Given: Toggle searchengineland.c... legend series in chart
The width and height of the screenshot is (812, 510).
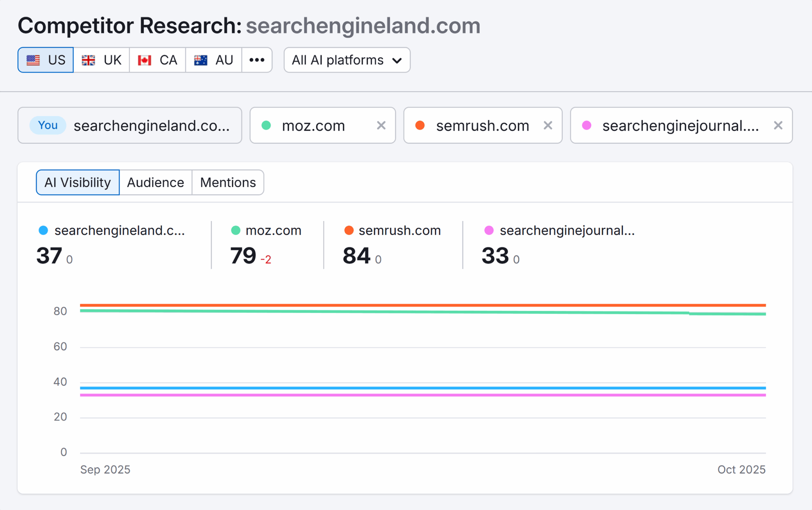Looking at the screenshot, I should 112,230.
